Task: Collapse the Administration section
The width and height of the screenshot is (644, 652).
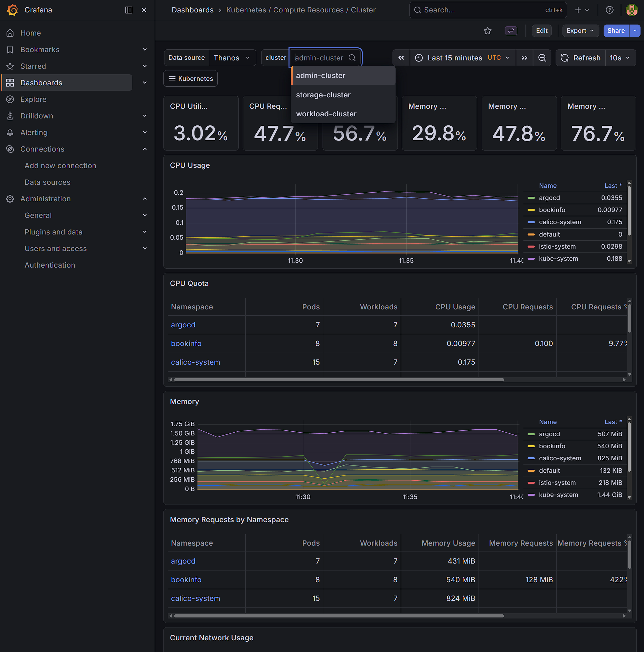Action: click(145, 199)
